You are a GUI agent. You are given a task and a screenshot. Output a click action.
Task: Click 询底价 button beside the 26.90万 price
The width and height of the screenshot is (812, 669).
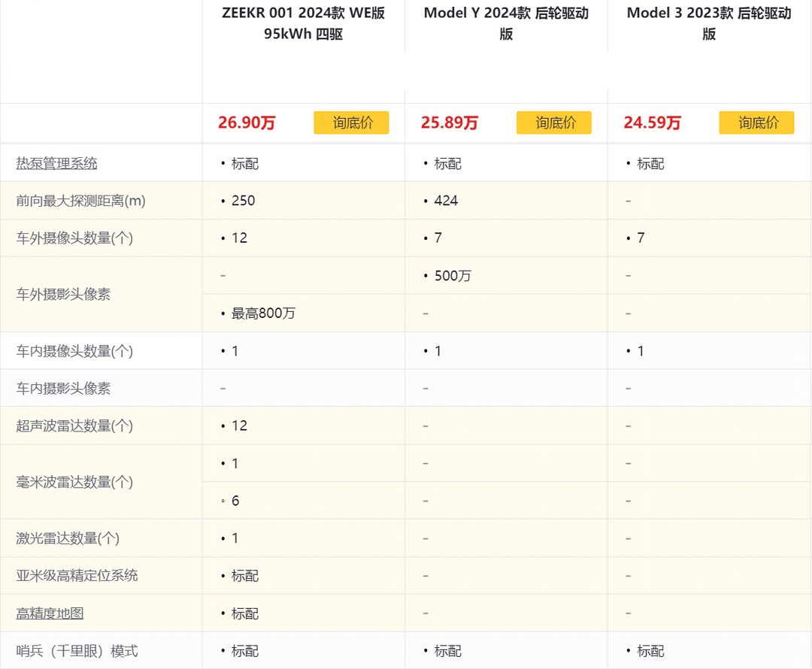[351, 123]
